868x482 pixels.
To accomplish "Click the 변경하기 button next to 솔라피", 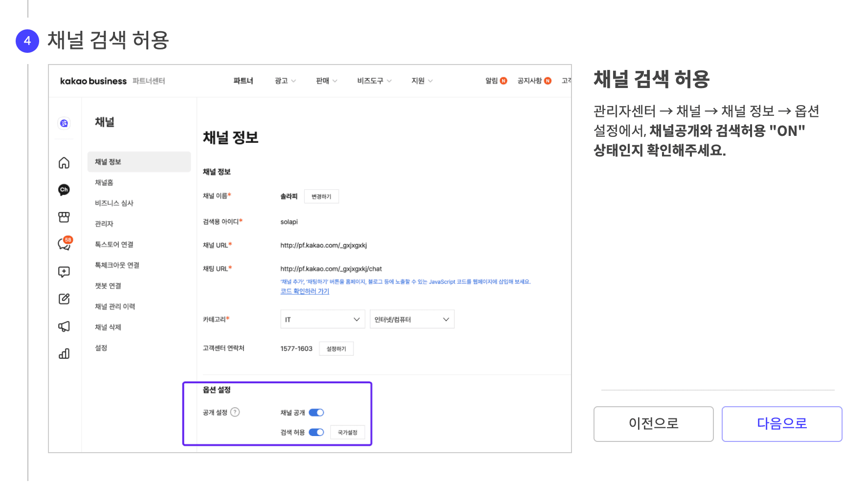I will click(321, 196).
